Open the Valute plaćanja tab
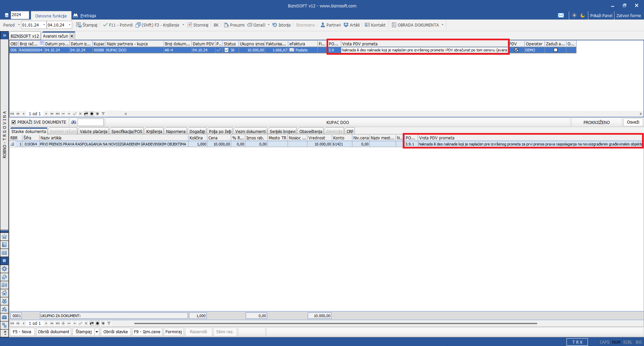 pos(93,131)
